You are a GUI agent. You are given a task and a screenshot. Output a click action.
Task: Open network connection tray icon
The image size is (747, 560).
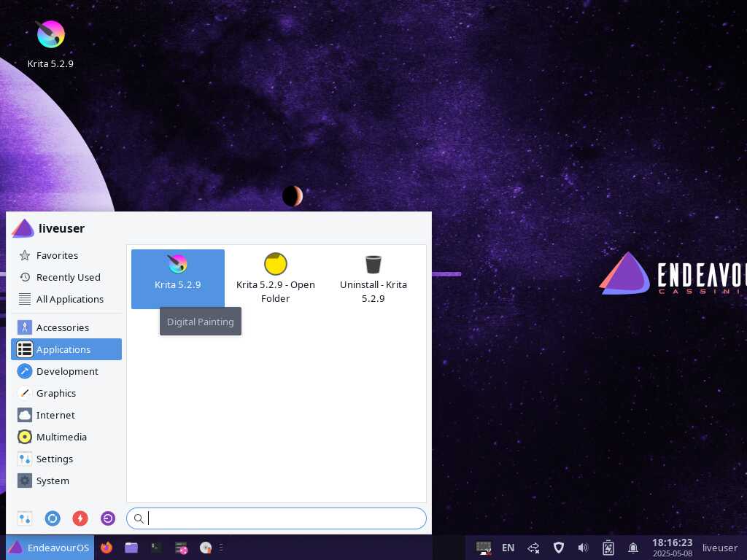[533, 548]
